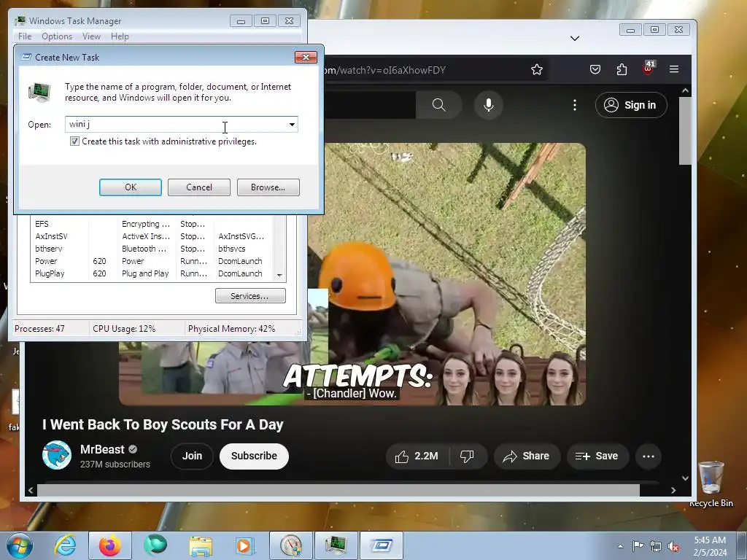Screen dimensions: 747x560
Task: Open the Firefox hamburger menu
Action: point(674,69)
